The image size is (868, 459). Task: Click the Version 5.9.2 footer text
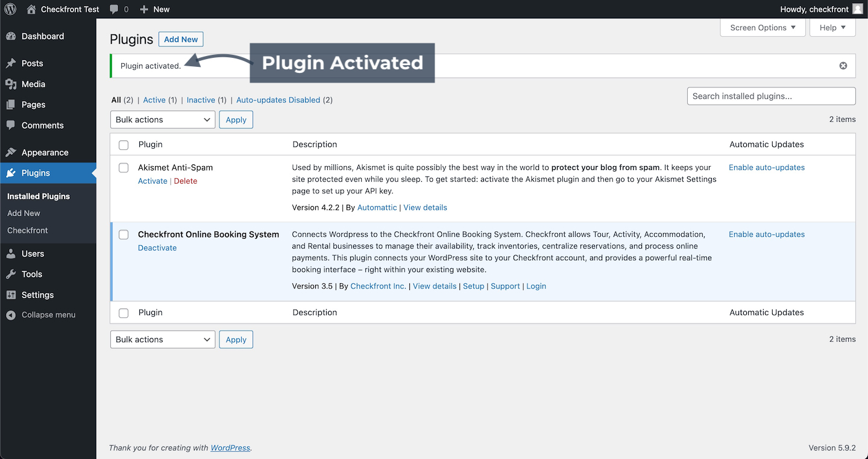[x=832, y=448]
